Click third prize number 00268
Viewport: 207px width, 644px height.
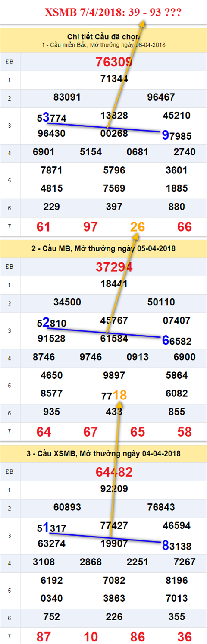[114, 134]
